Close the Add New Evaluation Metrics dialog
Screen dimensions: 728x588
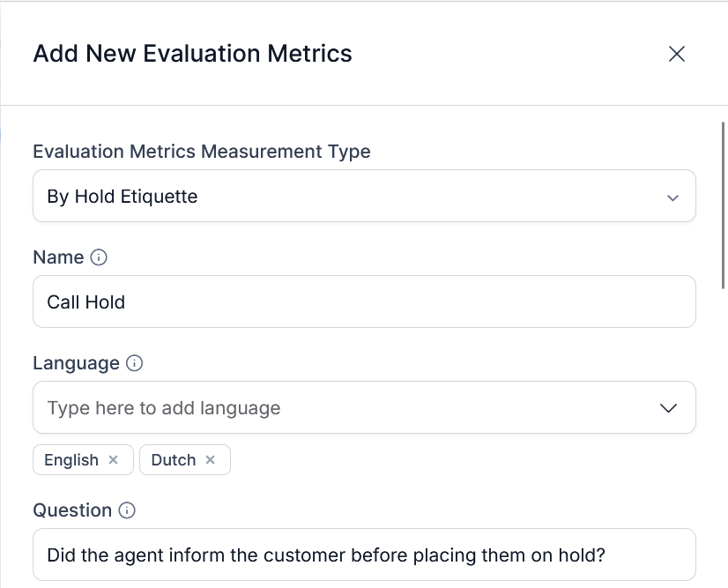tap(677, 54)
